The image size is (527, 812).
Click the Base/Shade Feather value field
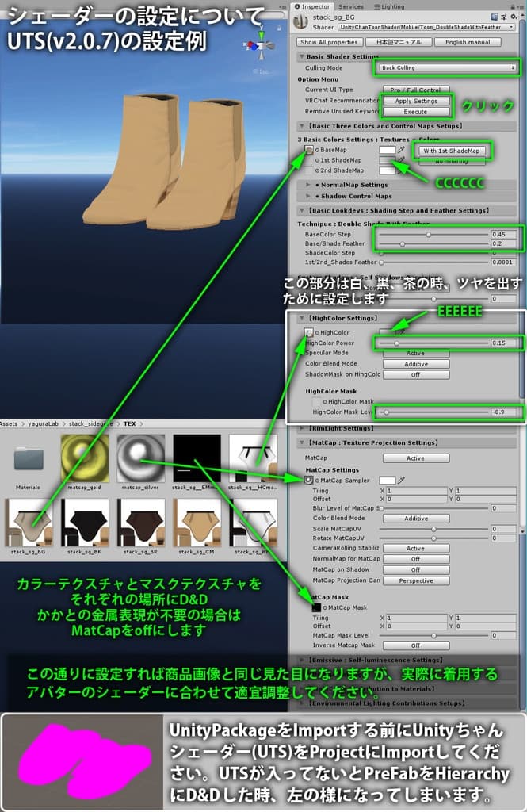pos(503,243)
